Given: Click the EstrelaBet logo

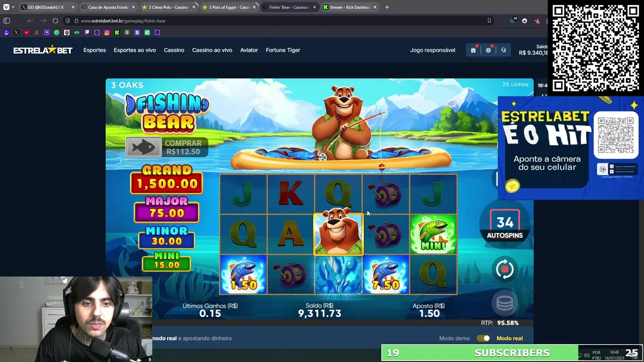Looking at the screenshot, I should 43,50.
